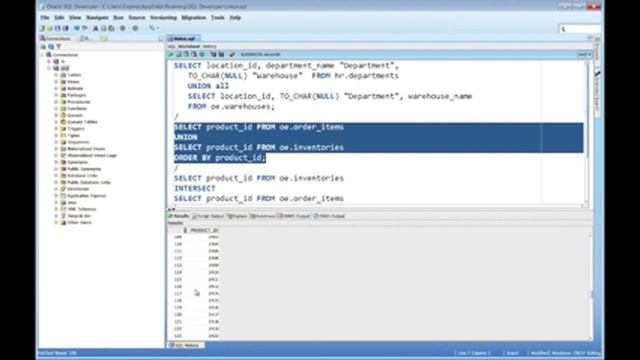Switch to the Autotrace results tab

pos(262,216)
